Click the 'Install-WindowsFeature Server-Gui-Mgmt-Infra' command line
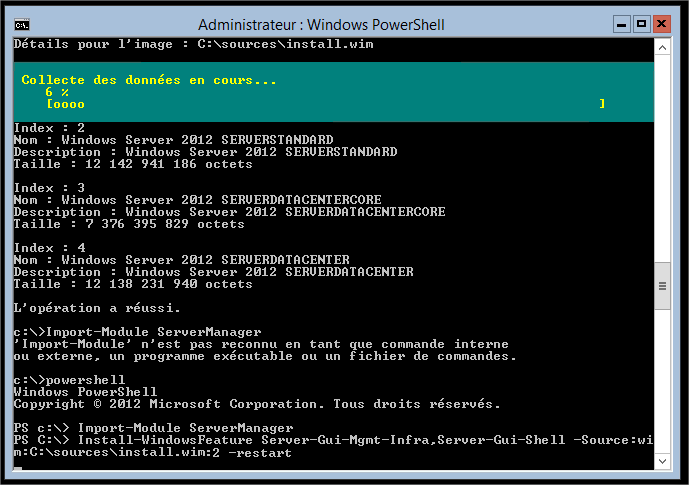The image size is (689, 485). tap(334, 440)
